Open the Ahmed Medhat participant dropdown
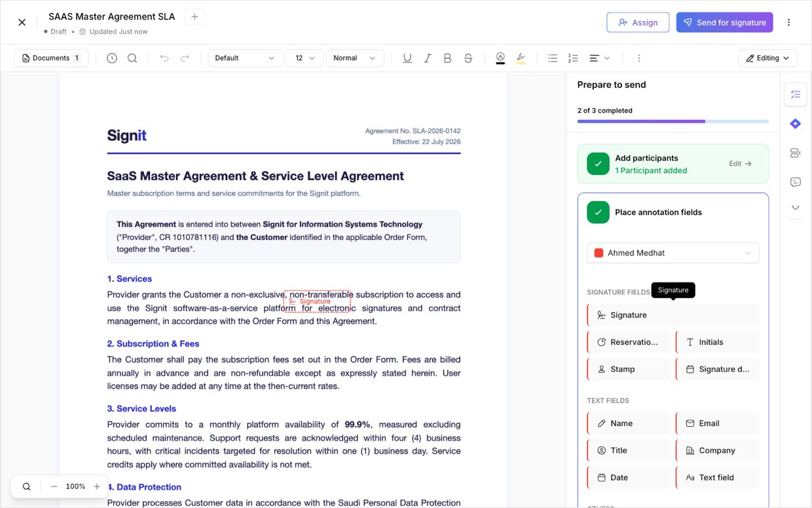This screenshot has width=812, height=508. pyautogui.click(x=673, y=253)
